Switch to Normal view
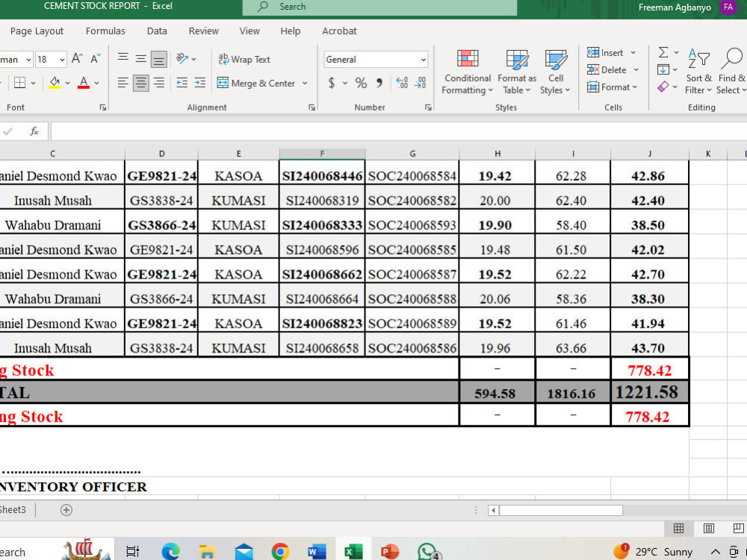Image resolution: width=747 pixels, height=560 pixels. coord(678,528)
